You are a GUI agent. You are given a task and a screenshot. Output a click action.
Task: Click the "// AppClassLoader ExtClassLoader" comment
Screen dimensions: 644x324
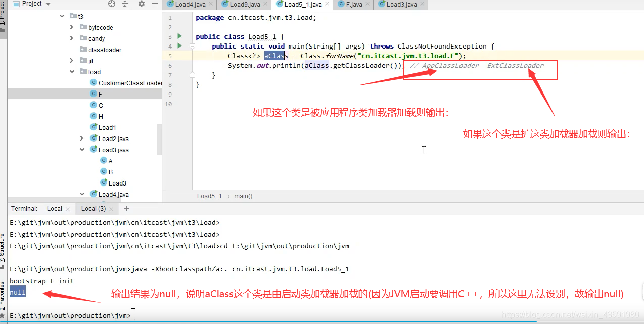tap(477, 66)
